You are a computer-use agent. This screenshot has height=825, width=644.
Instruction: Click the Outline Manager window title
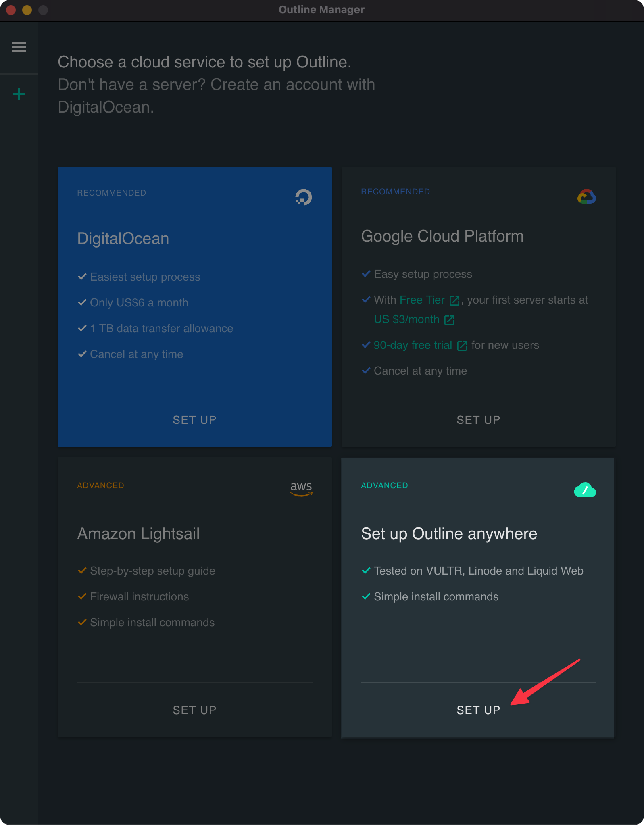pyautogui.click(x=322, y=10)
